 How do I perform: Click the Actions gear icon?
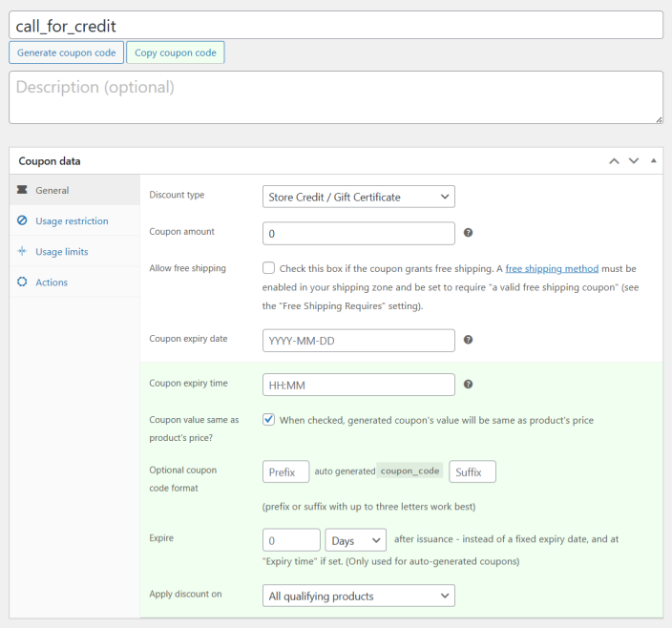coord(22,282)
